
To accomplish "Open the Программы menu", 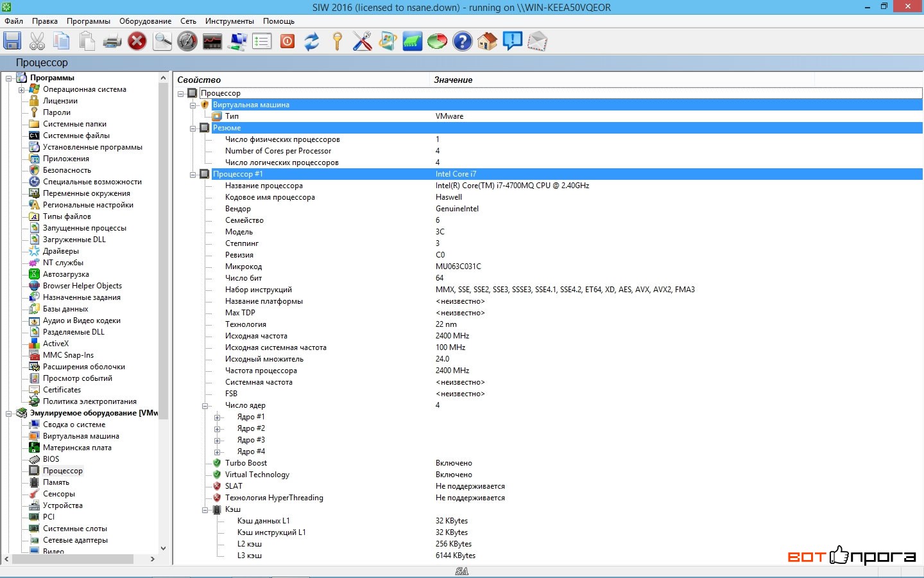I will tap(89, 21).
